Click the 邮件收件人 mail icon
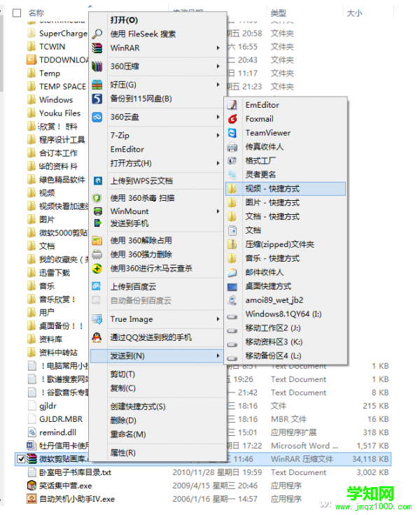This screenshot has width=420, height=515. click(x=232, y=272)
